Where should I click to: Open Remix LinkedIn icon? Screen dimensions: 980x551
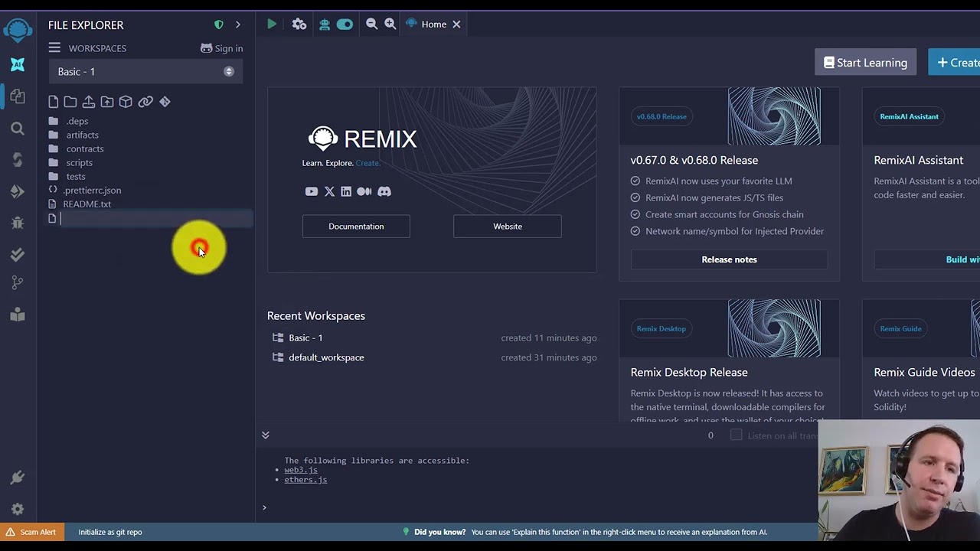tap(346, 192)
